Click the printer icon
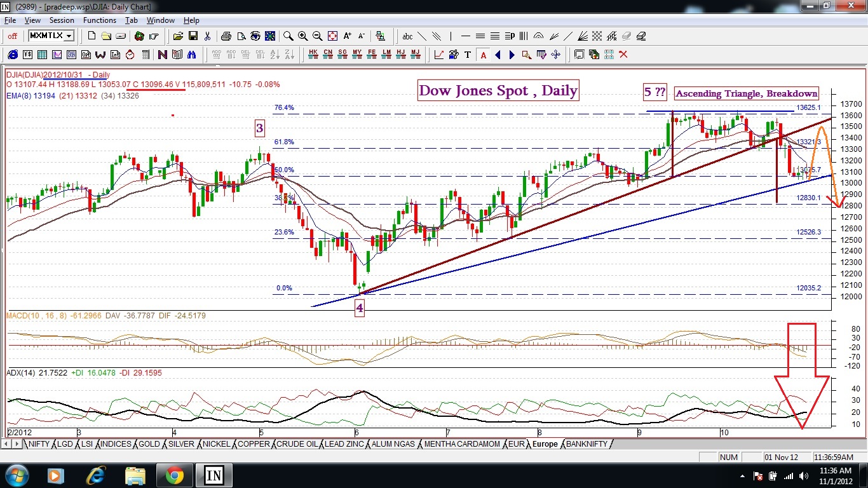The image size is (868, 488). [x=226, y=36]
